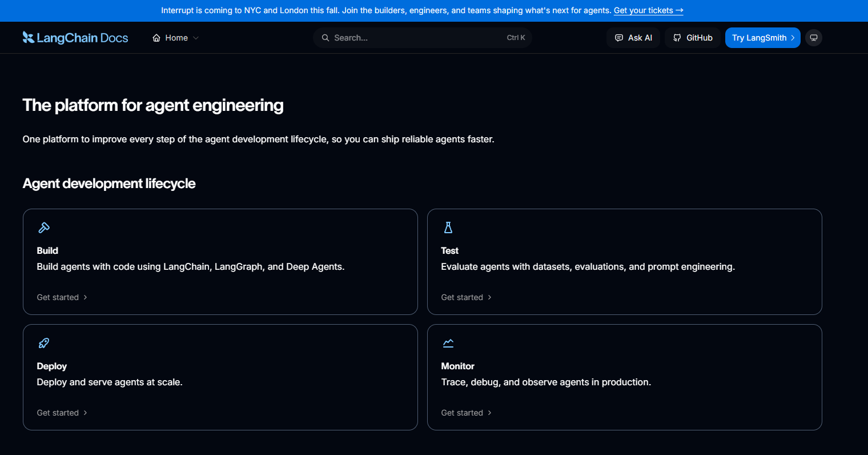Follow the Get your tickets link
The width and height of the screenshot is (868, 455).
tap(649, 10)
